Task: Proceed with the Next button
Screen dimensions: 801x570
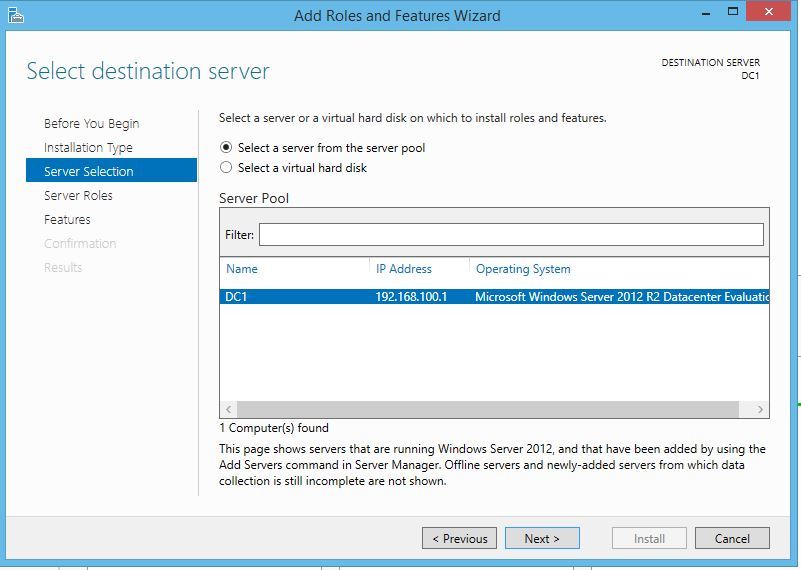Action: click(542, 538)
